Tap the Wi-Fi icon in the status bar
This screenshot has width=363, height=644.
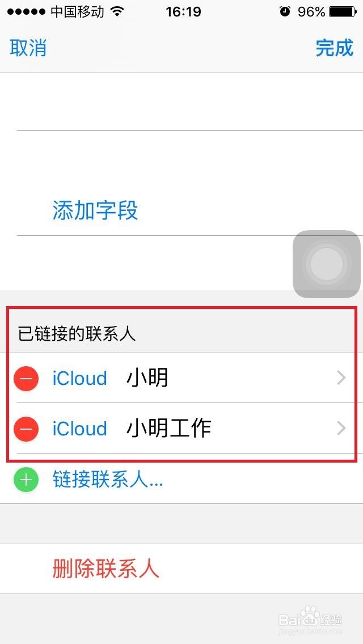point(118,11)
